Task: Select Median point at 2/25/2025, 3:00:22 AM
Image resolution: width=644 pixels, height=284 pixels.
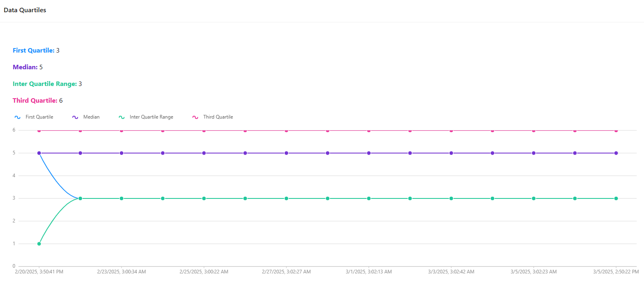Action: 204,153
